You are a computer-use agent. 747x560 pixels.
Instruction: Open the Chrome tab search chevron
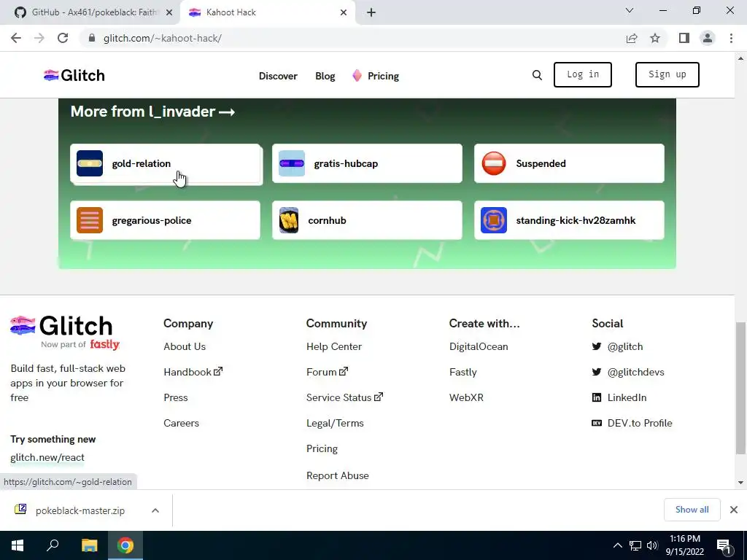630,10
